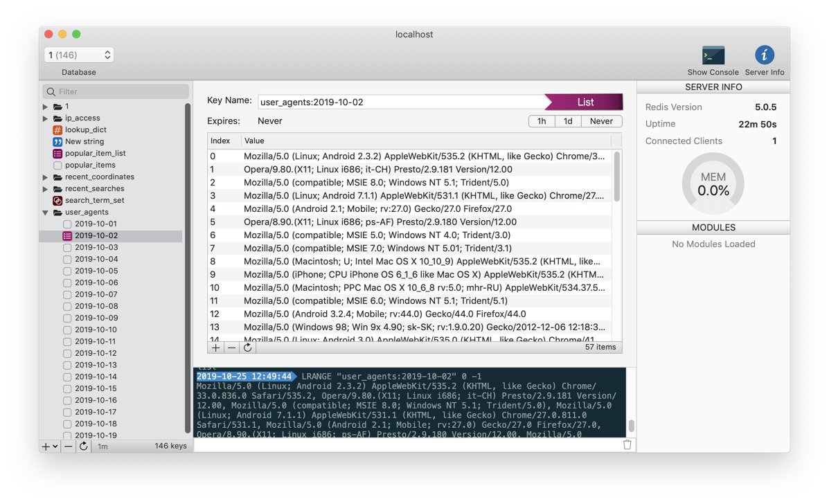
Task: Expand the recent_coordinates disclosure triangle
Action: 45,177
